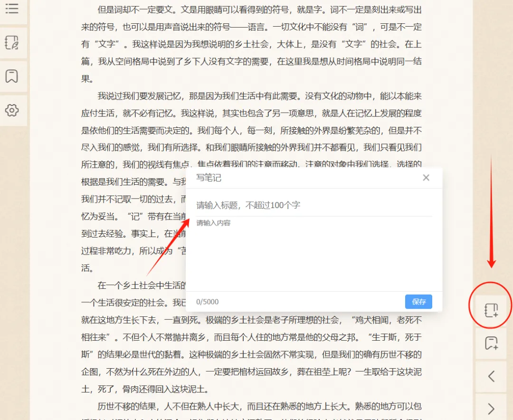Add a bookmark using right side icon
513x420 pixels.
[x=491, y=343]
